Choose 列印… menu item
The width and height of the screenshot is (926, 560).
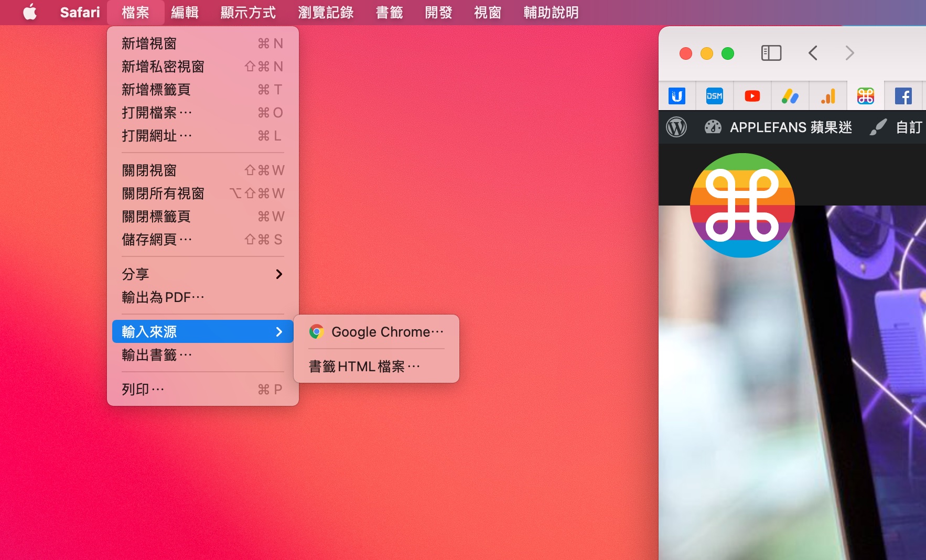[x=203, y=390]
